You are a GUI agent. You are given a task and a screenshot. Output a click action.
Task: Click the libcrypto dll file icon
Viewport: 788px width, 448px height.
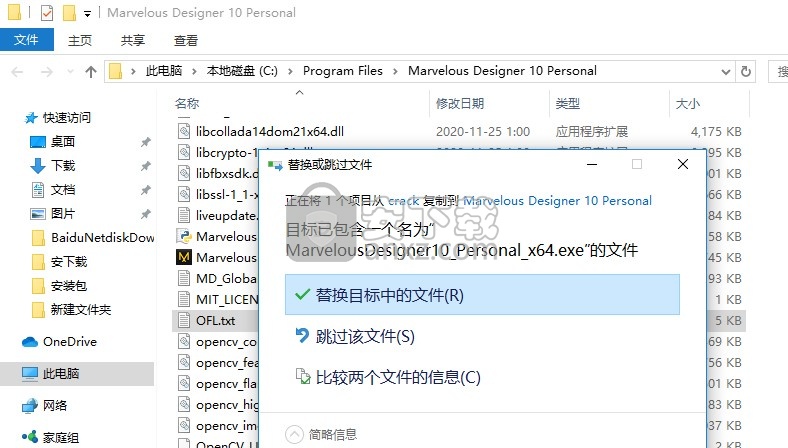point(184,152)
